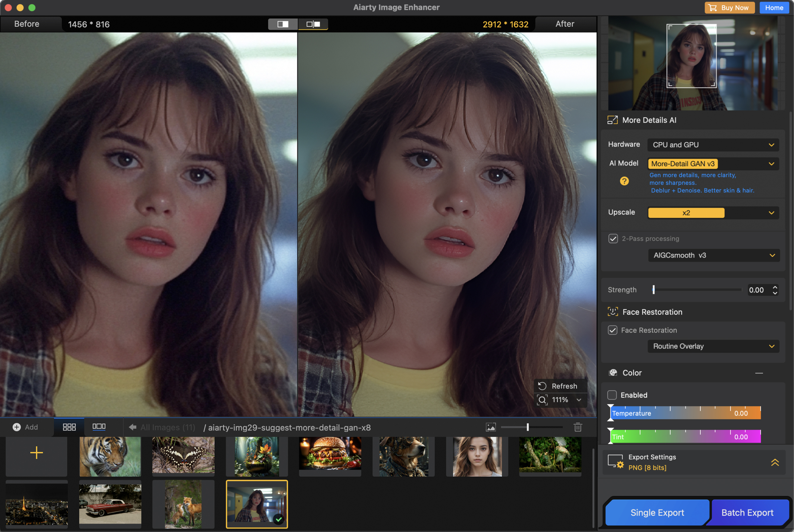
Task: Delete current image with the trash icon
Action: pyautogui.click(x=578, y=427)
